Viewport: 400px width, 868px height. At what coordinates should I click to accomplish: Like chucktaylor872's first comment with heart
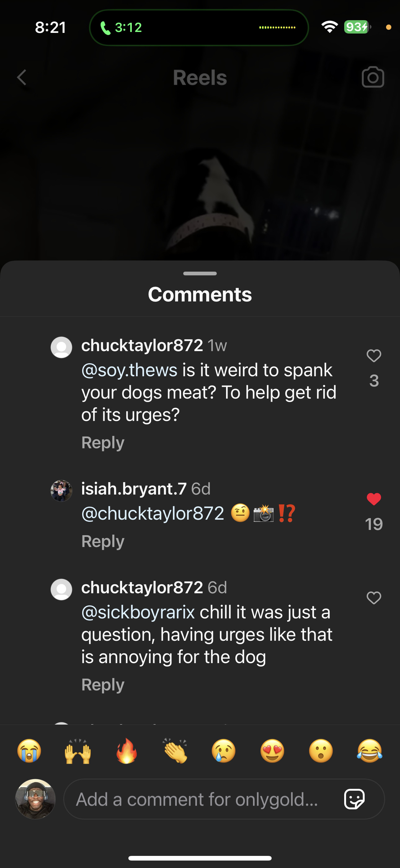[x=374, y=356]
